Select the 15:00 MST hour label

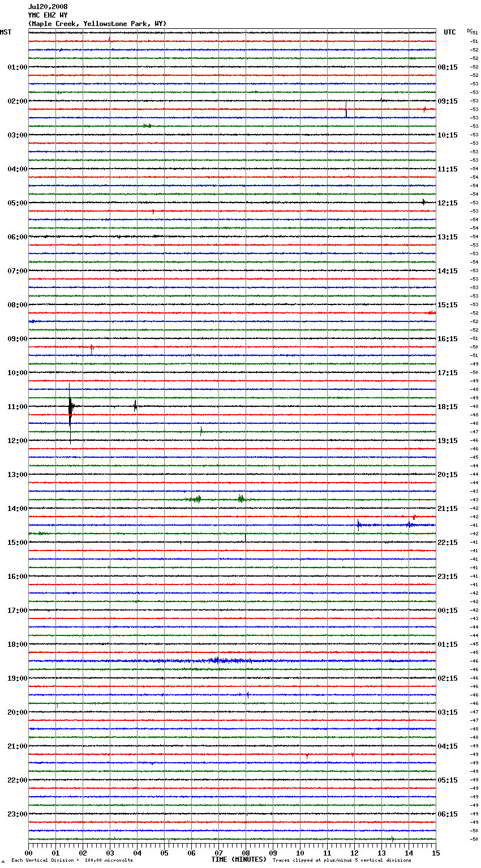tap(17, 543)
